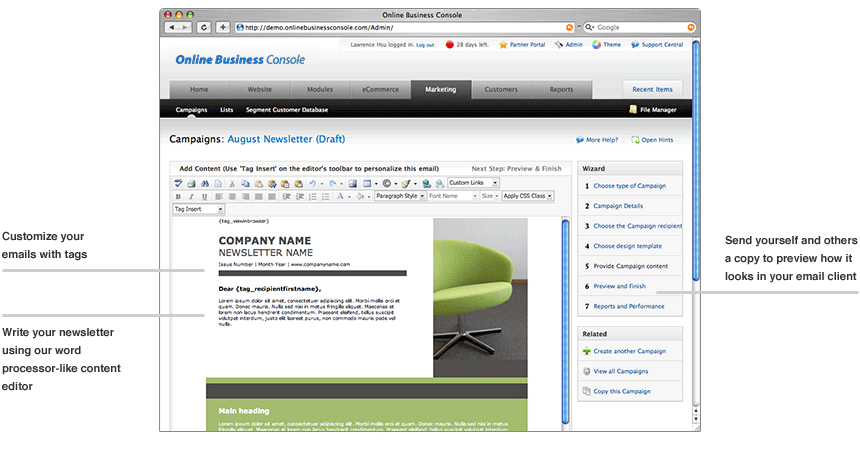Open the Apply CSS Class dropdown
Image resolution: width=860 pixels, height=450 pixels.
[527, 197]
